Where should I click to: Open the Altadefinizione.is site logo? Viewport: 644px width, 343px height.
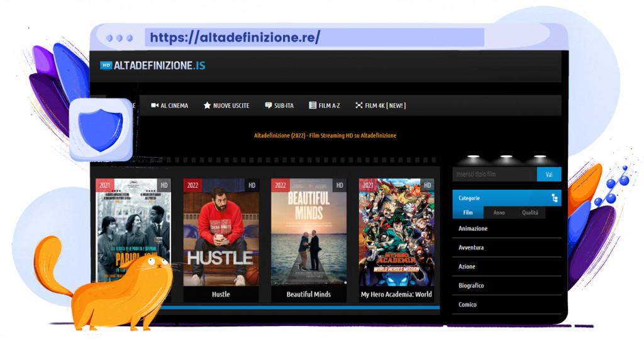point(153,65)
